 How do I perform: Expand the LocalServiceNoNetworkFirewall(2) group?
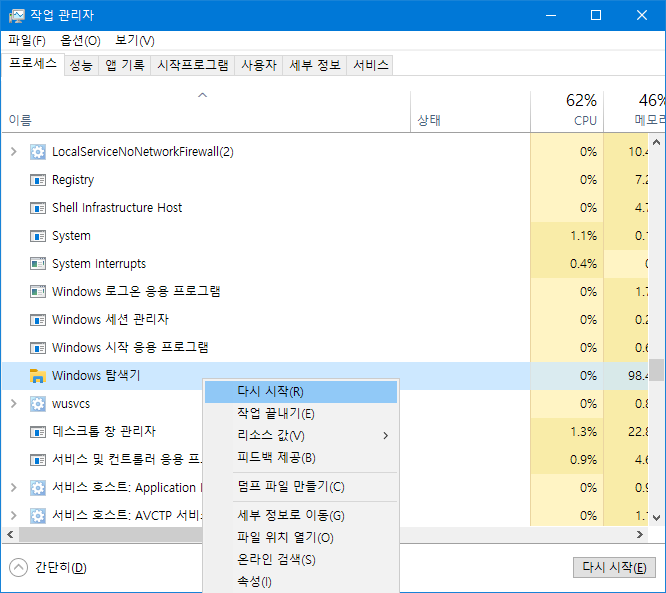[14, 152]
